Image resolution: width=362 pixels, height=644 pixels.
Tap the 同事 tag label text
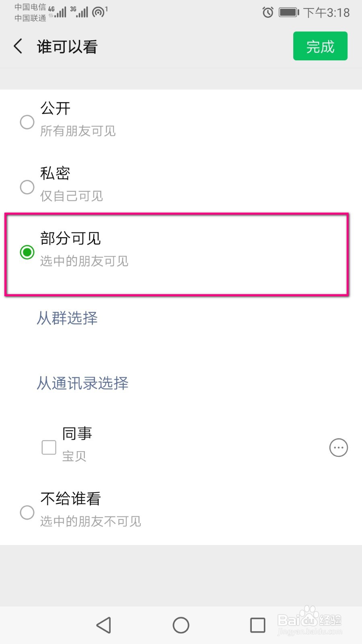point(77,433)
